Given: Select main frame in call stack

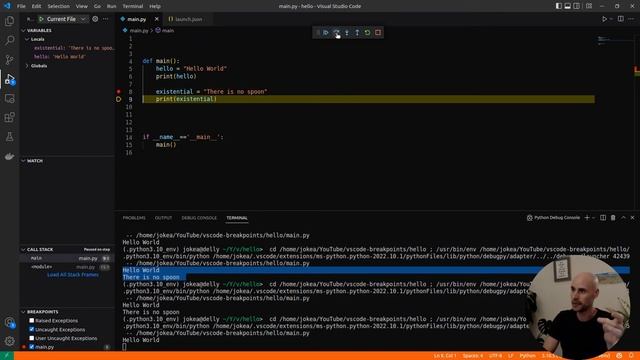Looking at the screenshot, I should [x=67, y=258].
